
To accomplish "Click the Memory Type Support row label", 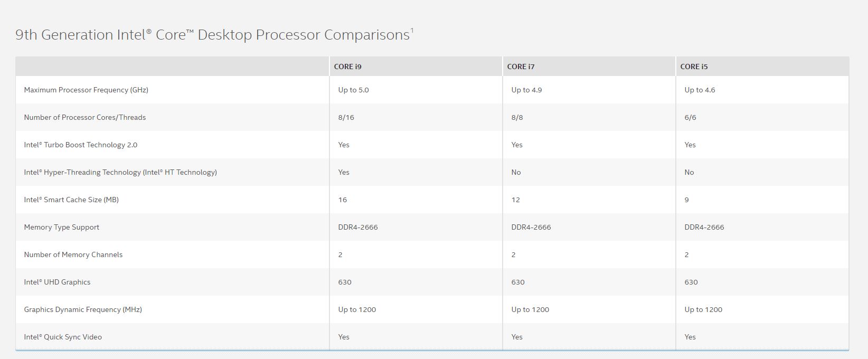I will pos(62,227).
